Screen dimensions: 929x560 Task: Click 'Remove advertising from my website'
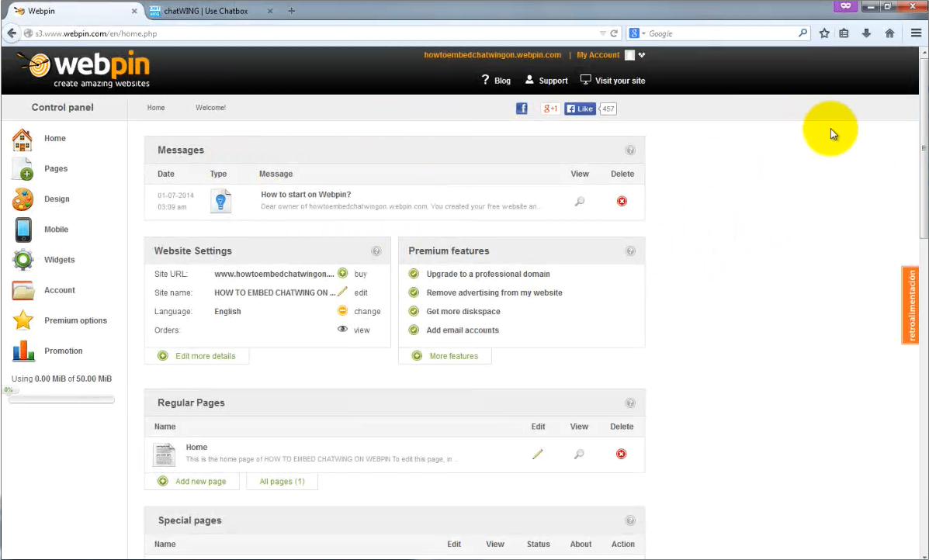point(494,292)
